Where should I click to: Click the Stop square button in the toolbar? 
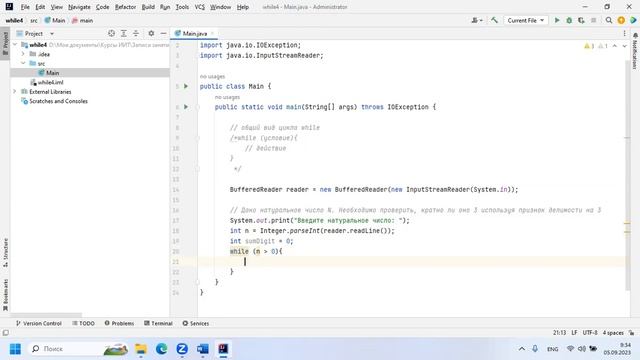(593, 20)
